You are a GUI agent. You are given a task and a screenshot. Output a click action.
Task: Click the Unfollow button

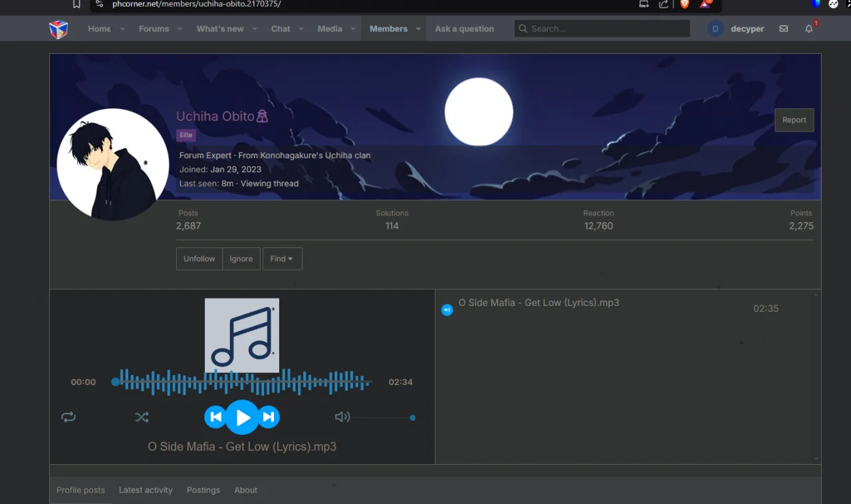199,259
